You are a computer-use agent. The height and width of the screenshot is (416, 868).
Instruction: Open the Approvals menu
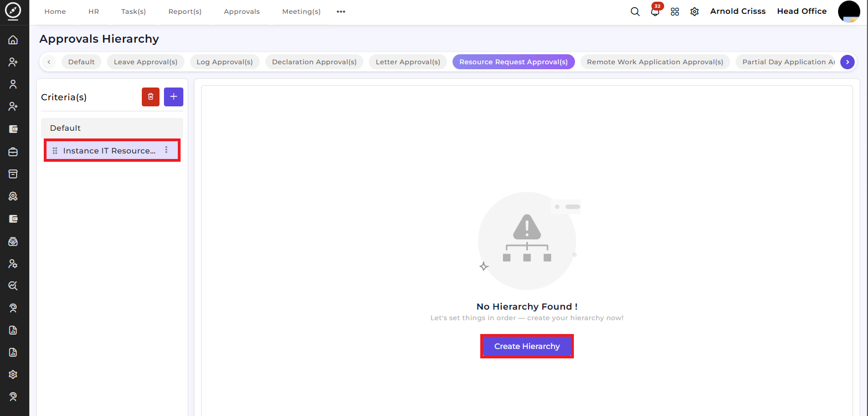242,12
